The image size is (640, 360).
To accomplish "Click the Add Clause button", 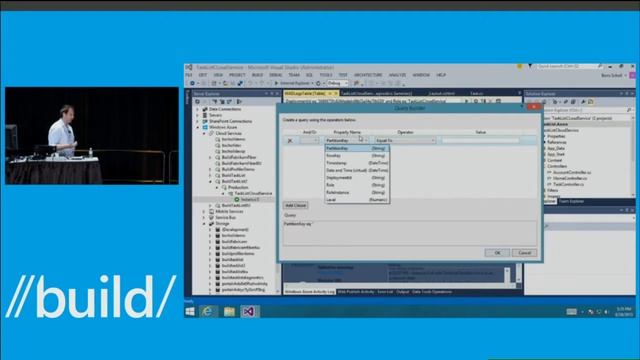I will click(296, 205).
